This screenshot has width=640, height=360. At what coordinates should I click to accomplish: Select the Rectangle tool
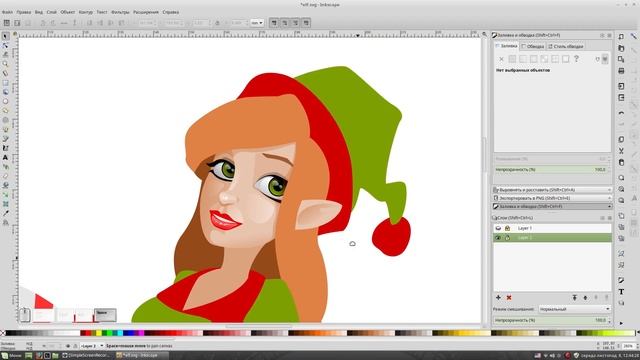tap(5, 83)
